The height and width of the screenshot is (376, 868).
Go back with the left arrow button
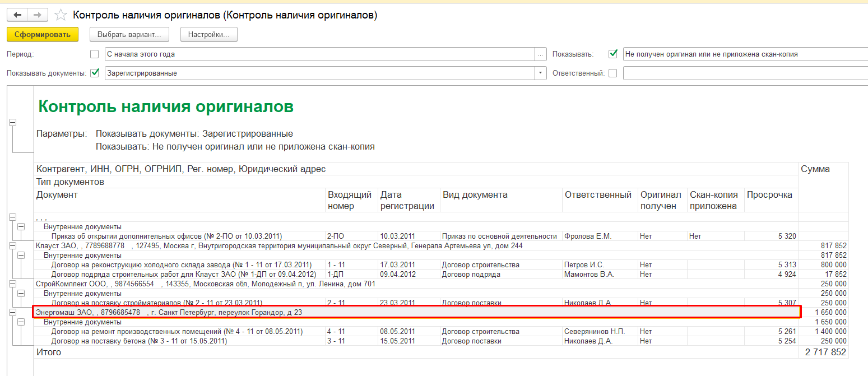point(17,15)
